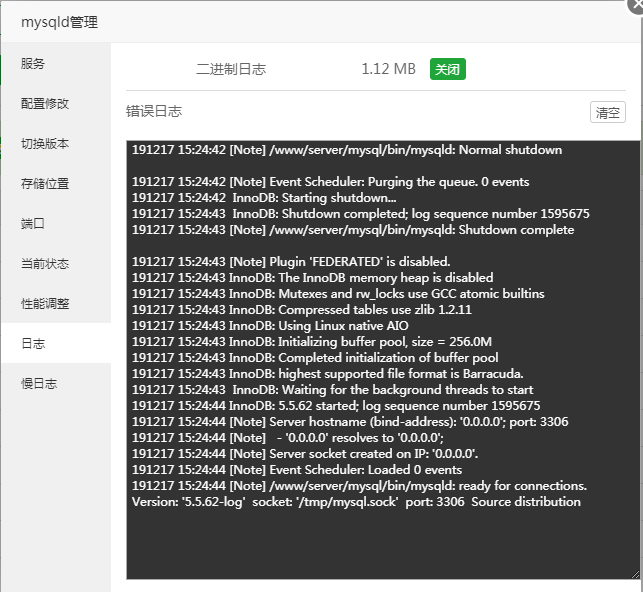Click log line 'Event Scheduler: Loaded 0 events'

click(297, 469)
